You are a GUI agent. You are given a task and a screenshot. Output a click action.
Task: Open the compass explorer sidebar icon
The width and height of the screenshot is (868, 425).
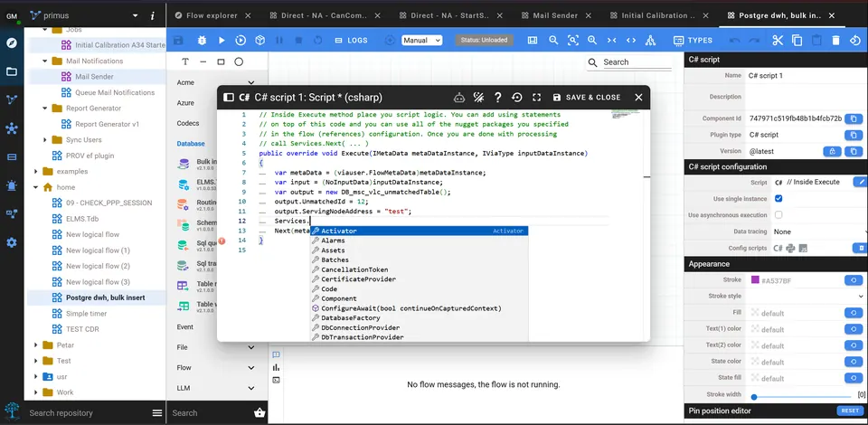pos(12,42)
